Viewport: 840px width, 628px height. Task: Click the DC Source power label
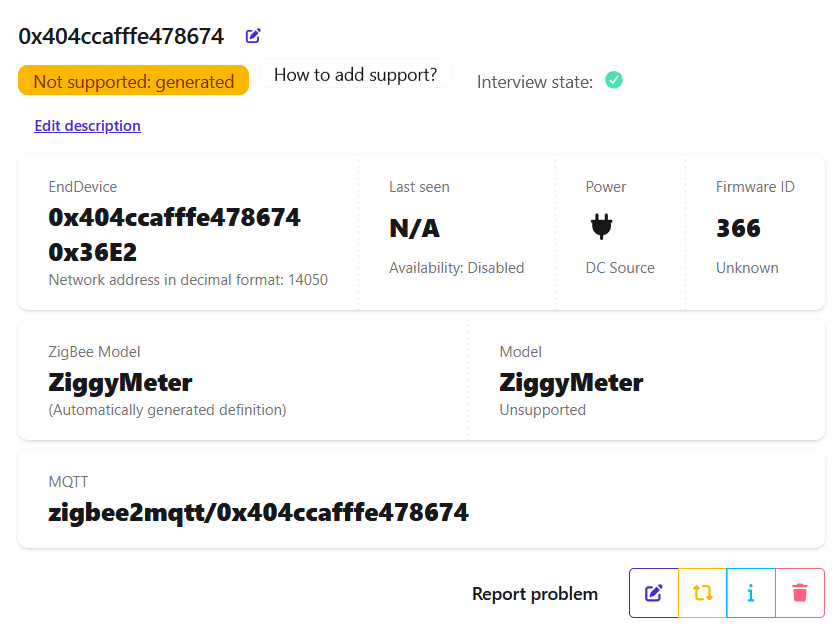coord(620,268)
